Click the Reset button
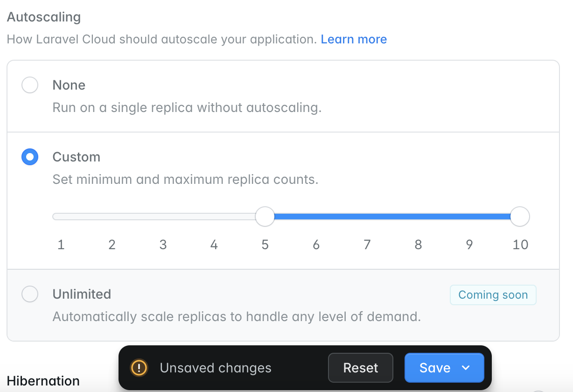The width and height of the screenshot is (573, 392). 360,368
